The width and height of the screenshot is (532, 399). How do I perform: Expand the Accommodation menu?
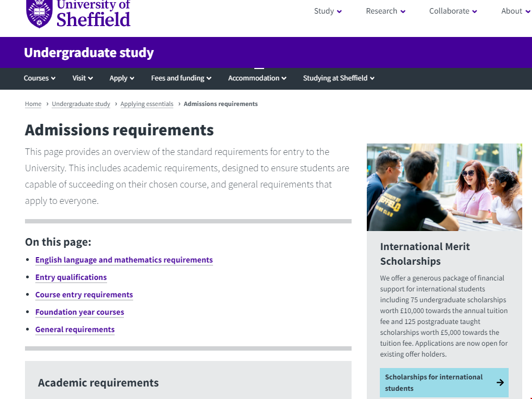pos(257,78)
